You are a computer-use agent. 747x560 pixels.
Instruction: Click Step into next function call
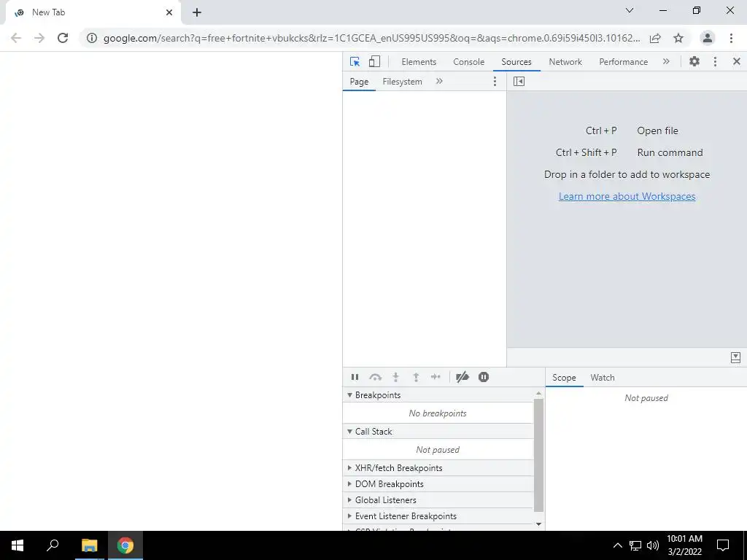click(x=395, y=377)
